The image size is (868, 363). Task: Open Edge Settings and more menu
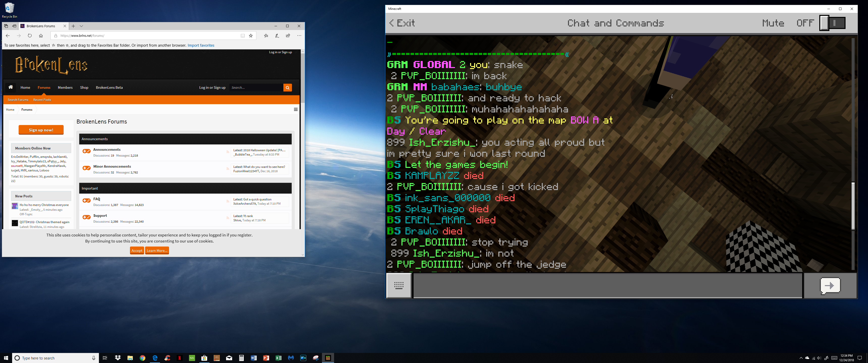click(299, 36)
